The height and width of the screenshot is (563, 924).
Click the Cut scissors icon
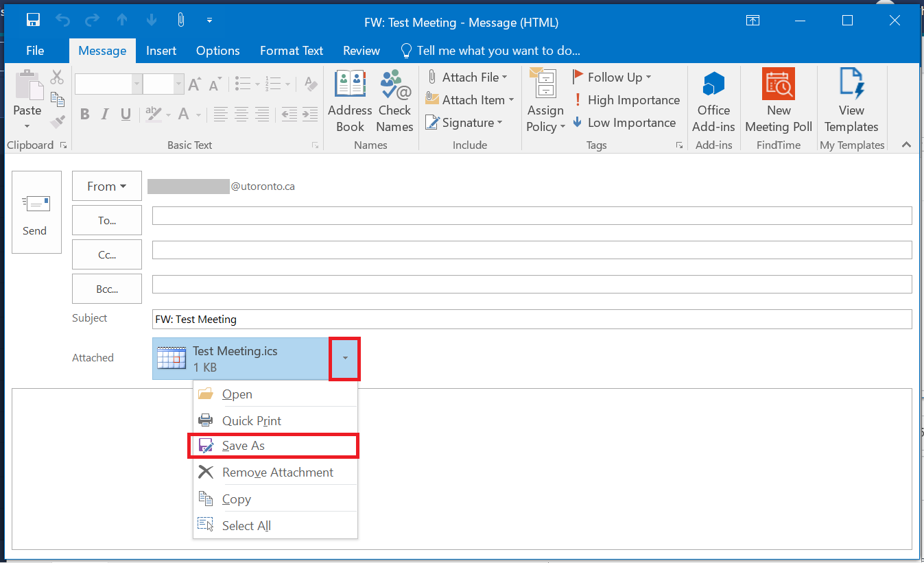pyautogui.click(x=57, y=77)
